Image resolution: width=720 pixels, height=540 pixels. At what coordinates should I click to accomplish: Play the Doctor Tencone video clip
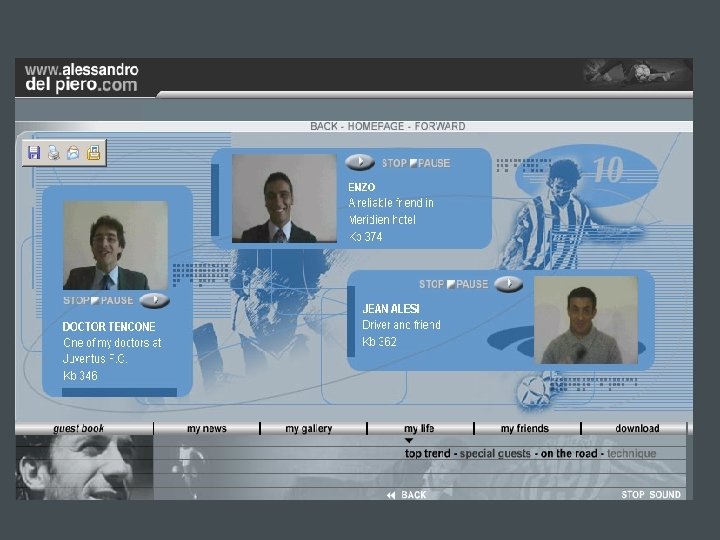click(x=154, y=300)
